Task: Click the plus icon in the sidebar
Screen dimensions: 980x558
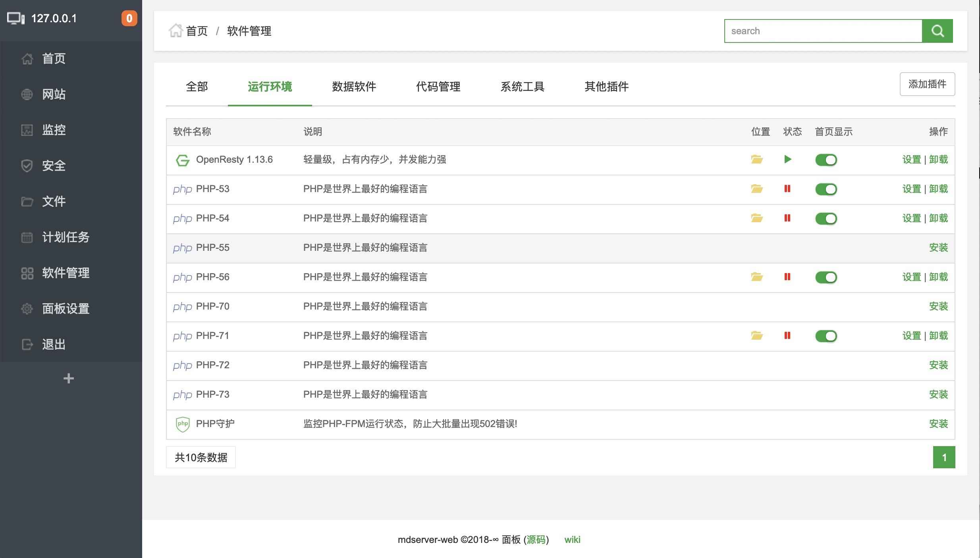Action: [69, 378]
